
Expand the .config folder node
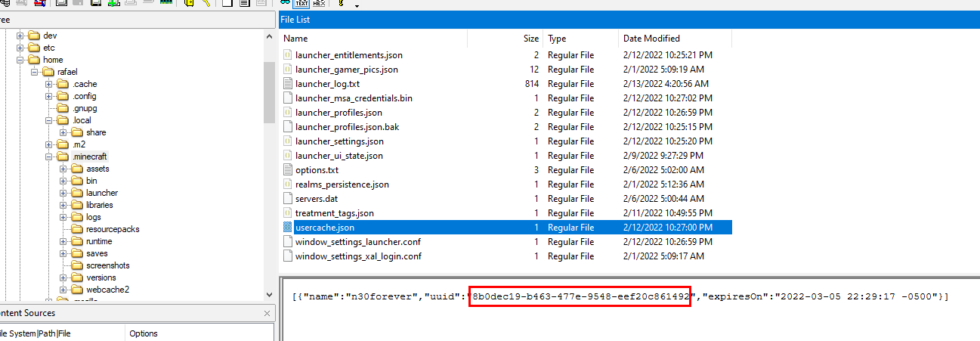click(x=49, y=96)
